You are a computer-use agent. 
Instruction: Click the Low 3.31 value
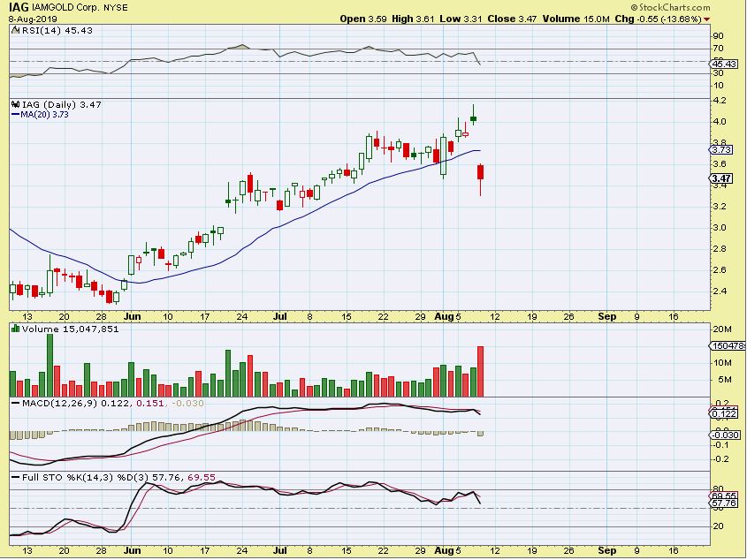[x=461, y=19]
